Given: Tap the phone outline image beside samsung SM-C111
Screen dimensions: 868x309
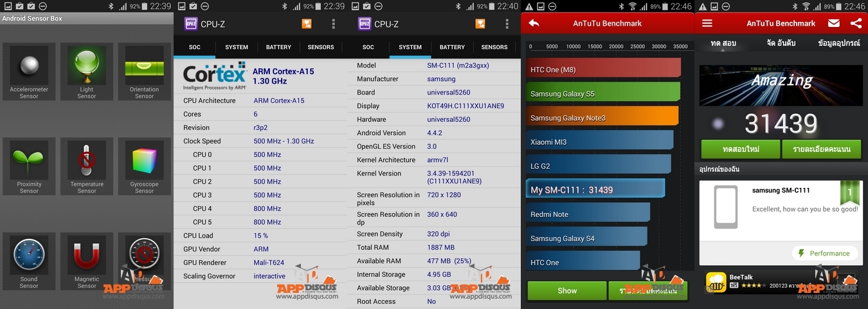Looking at the screenshot, I should pyautogui.click(x=726, y=207).
